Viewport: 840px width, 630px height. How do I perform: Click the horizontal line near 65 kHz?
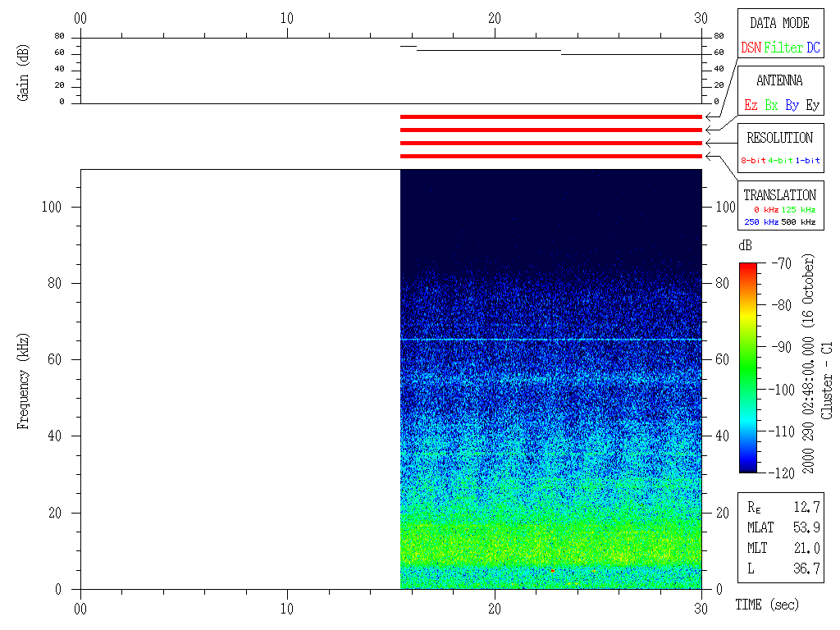coord(550,339)
